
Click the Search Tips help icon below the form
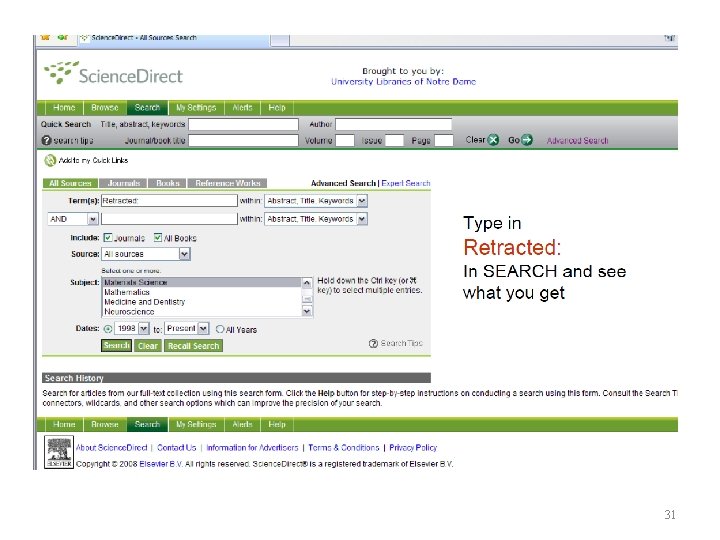pos(373,343)
